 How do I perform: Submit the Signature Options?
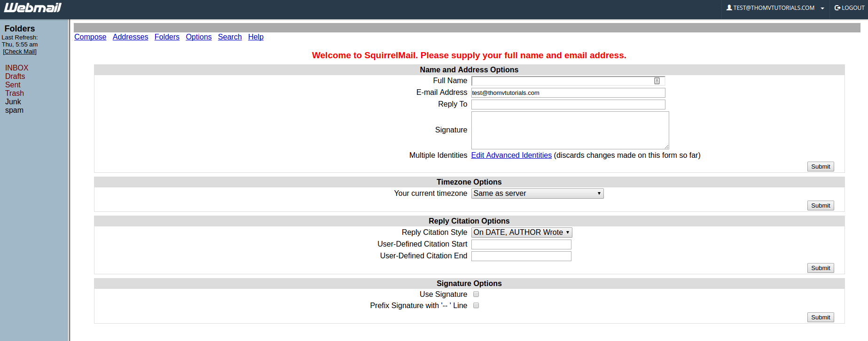[x=821, y=317]
